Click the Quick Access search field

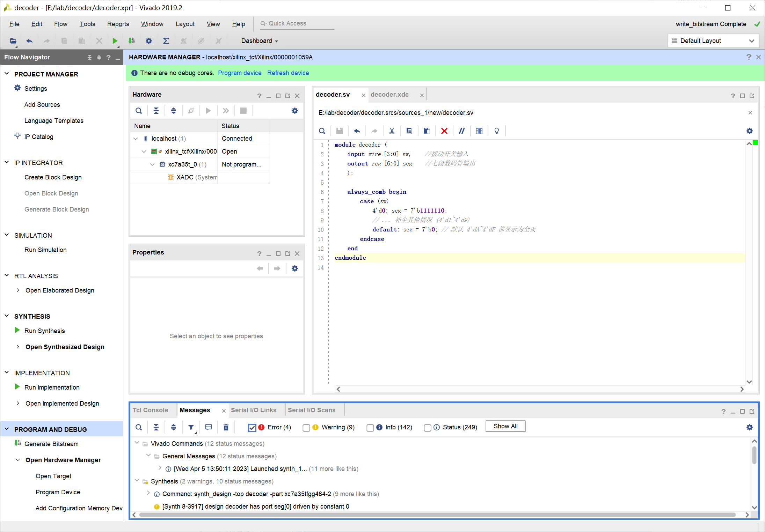coord(297,23)
